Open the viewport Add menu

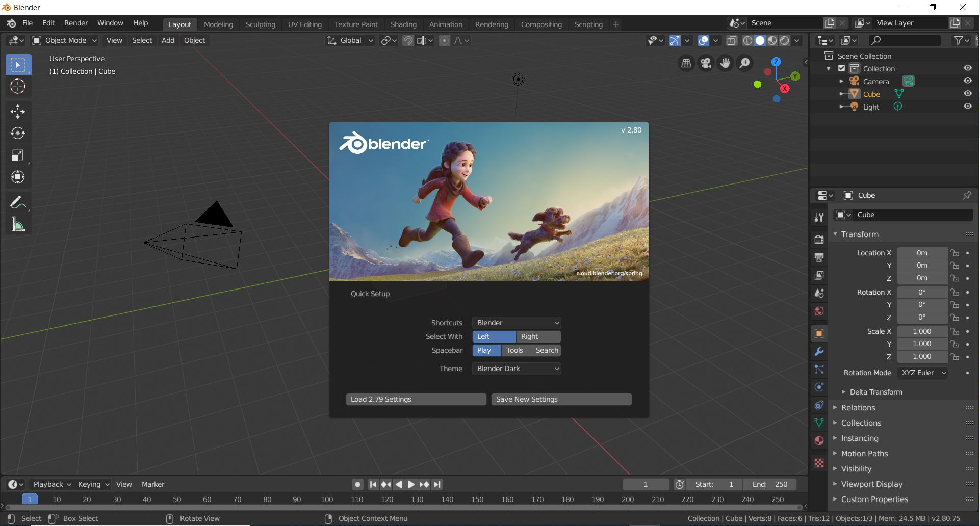coord(168,40)
